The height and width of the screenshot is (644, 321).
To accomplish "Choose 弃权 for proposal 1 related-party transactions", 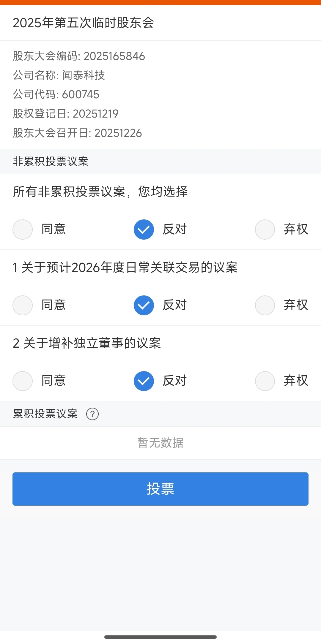I will (265, 305).
